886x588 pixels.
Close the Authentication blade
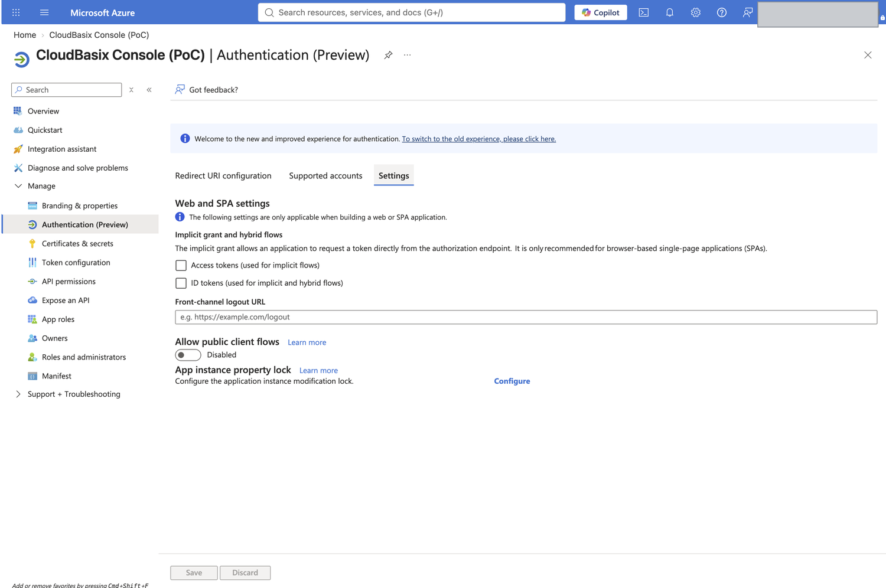[x=868, y=55]
